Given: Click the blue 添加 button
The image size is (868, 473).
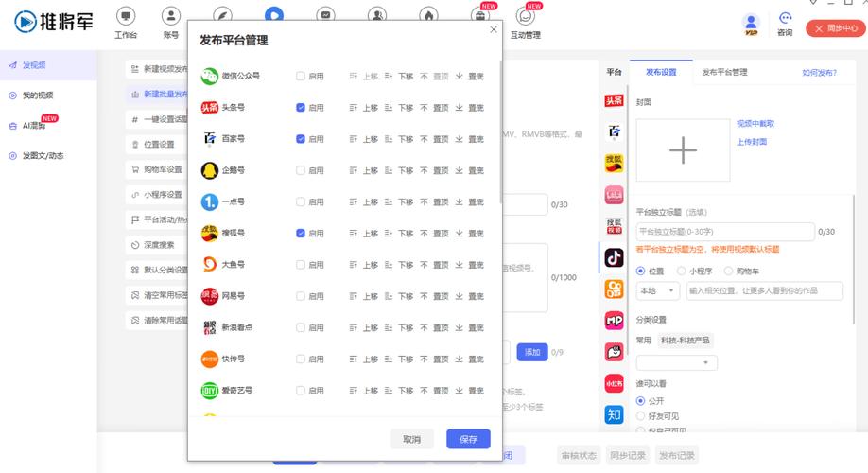Looking at the screenshot, I should click(532, 352).
